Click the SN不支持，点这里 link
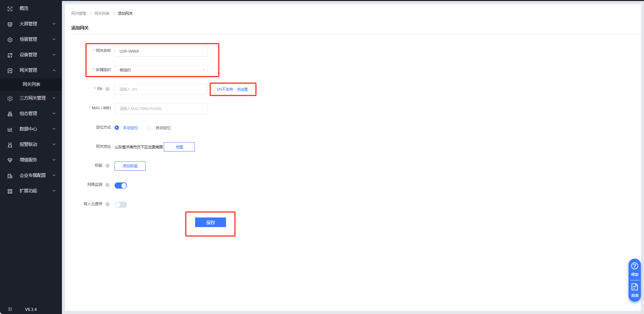 click(232, 89)
